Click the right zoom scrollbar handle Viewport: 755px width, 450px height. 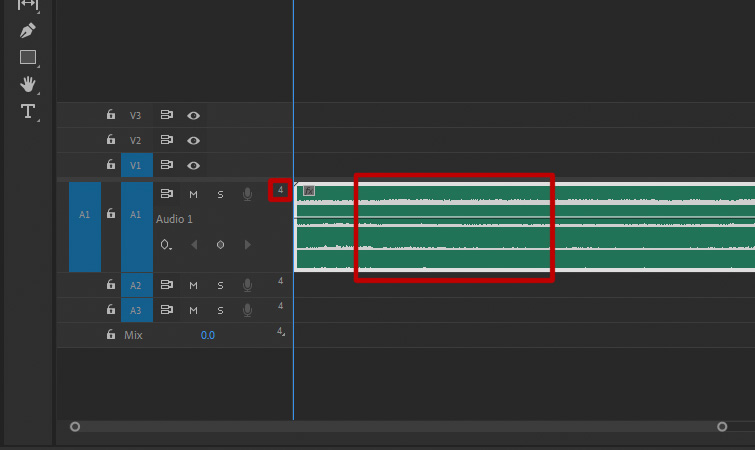click(x=722, y=426)
